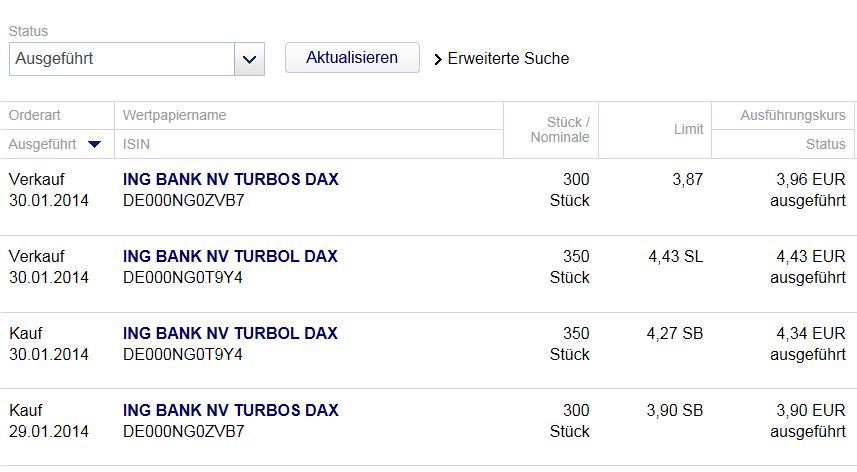Click the Orderart column header

coord(35,116)
